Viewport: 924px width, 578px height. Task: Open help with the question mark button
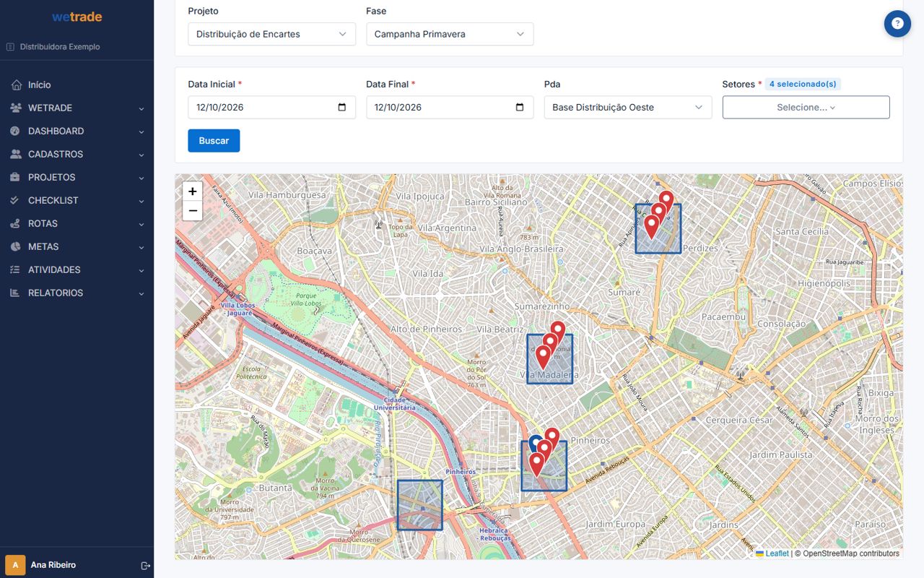[x=897, y=24]
